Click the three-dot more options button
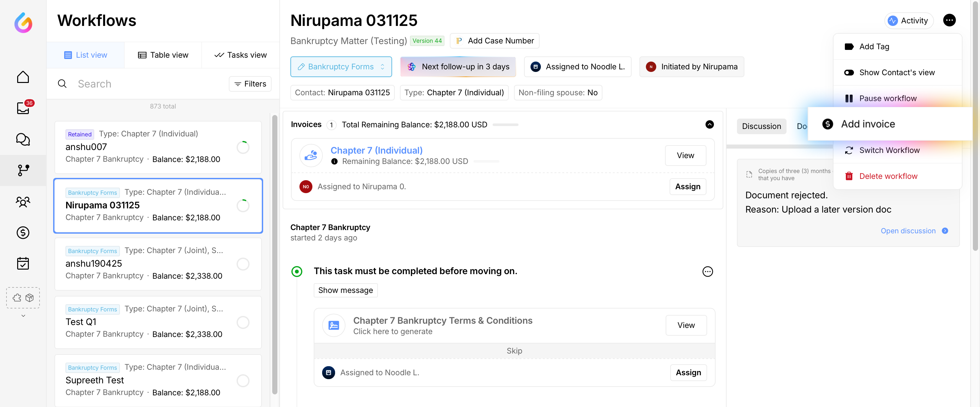The width and height of the screenshot is (980, 407). (949, 20)
